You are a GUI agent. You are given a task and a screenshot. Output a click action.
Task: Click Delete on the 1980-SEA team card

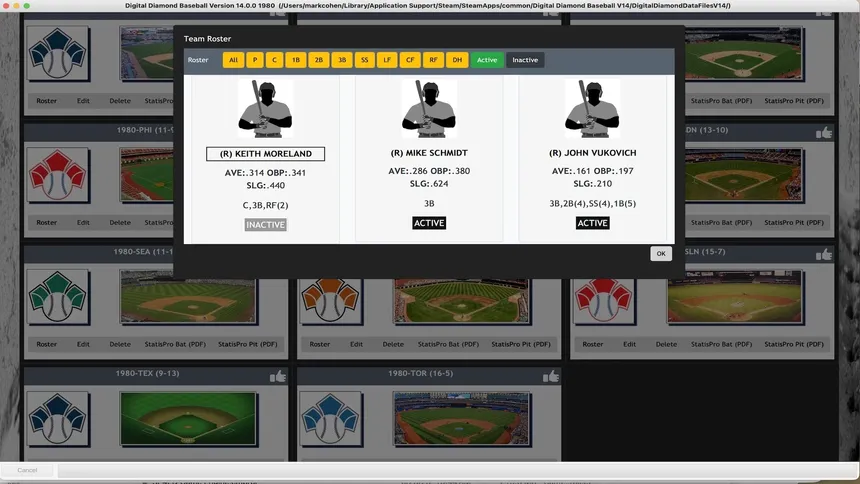(x=120, y=344)
